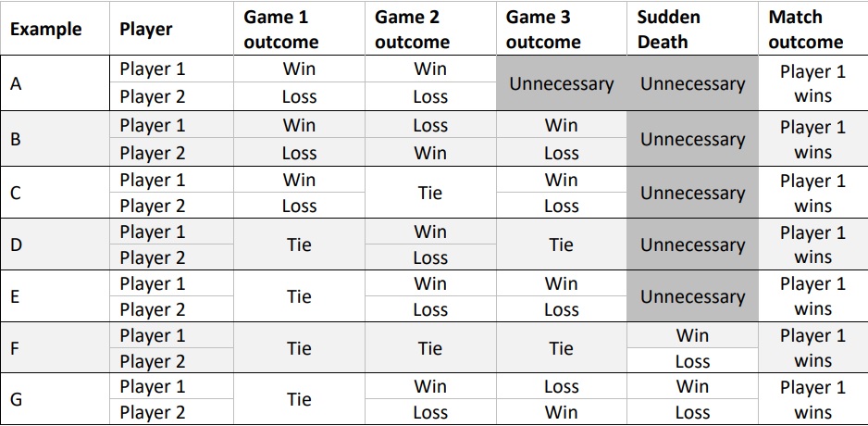868x426 pixels.
Task: Select Example C's "Player 1 wins" match outcome
Action: 812,193
